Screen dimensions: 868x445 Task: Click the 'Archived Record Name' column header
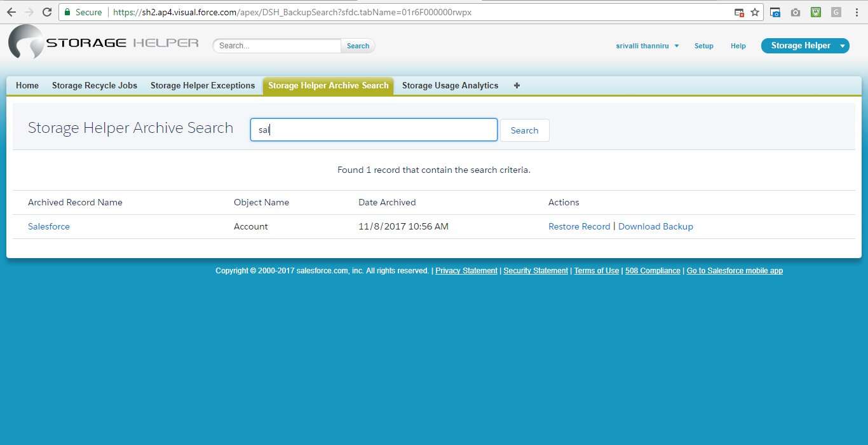pyautogui.click(x=75, y=202)
